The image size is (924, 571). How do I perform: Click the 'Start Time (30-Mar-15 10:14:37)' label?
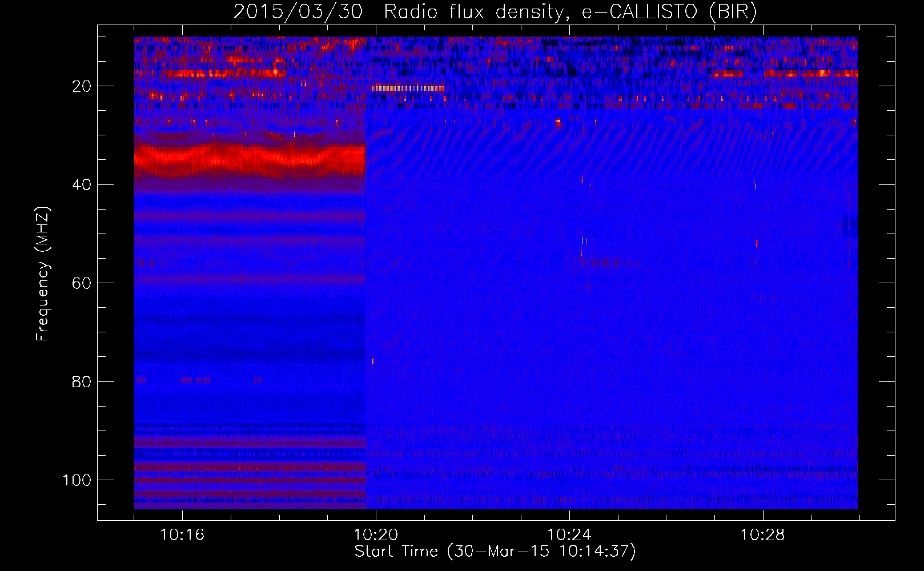click(x=495, y=552)
